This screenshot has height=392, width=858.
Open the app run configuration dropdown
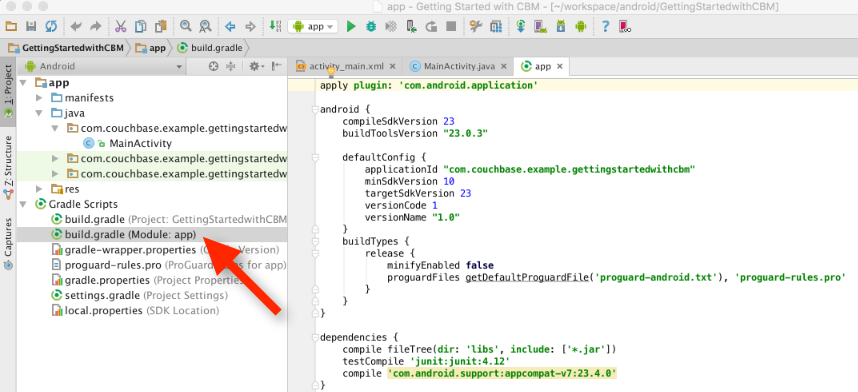pos(313,26)
